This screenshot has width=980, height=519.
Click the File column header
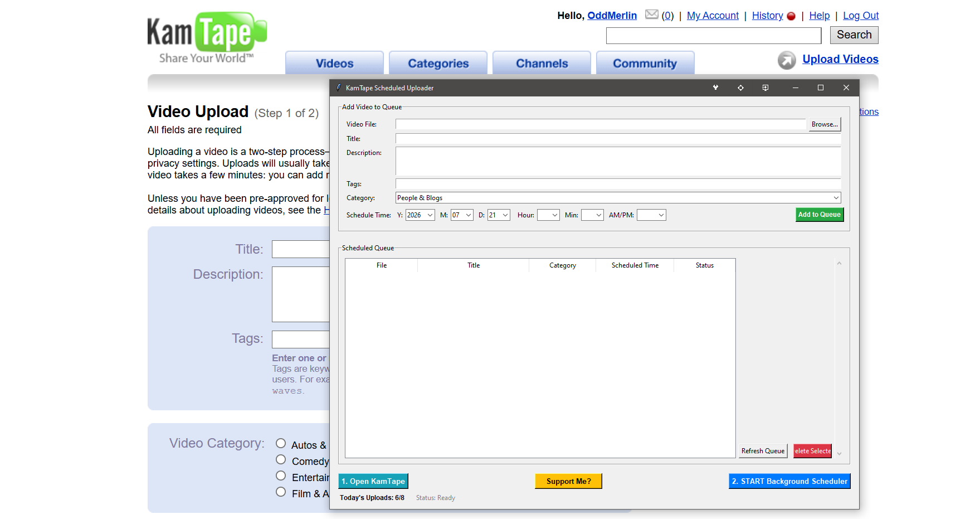click(x=382, y=265)
